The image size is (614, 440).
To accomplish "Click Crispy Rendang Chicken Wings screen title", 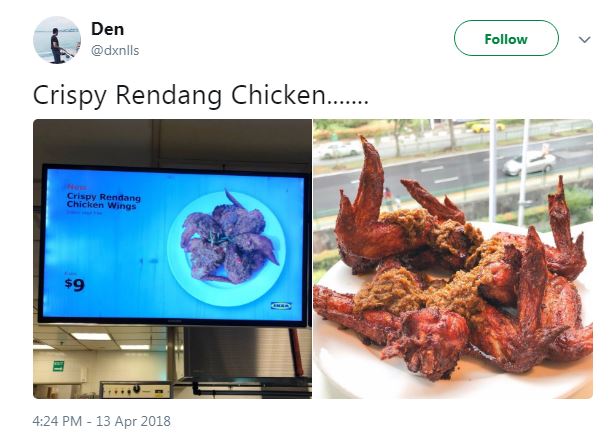I will (x=103, y=201).
